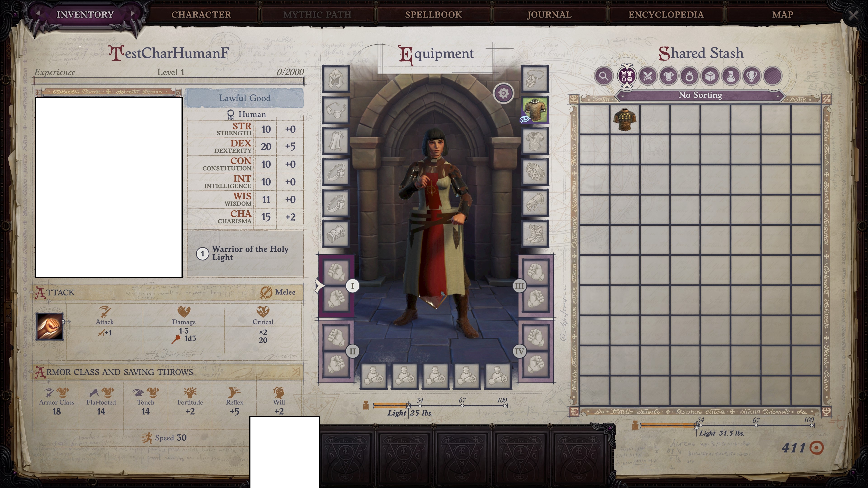Select the lower empty ring slot
This screenshot has height=488, width=868.
[336, 203]
